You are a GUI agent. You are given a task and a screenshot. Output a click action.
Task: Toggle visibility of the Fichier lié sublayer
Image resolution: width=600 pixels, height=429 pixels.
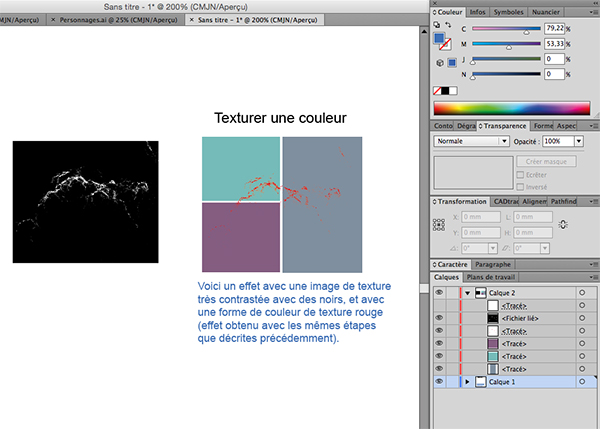pyautogui.click(x=439, y=317)
